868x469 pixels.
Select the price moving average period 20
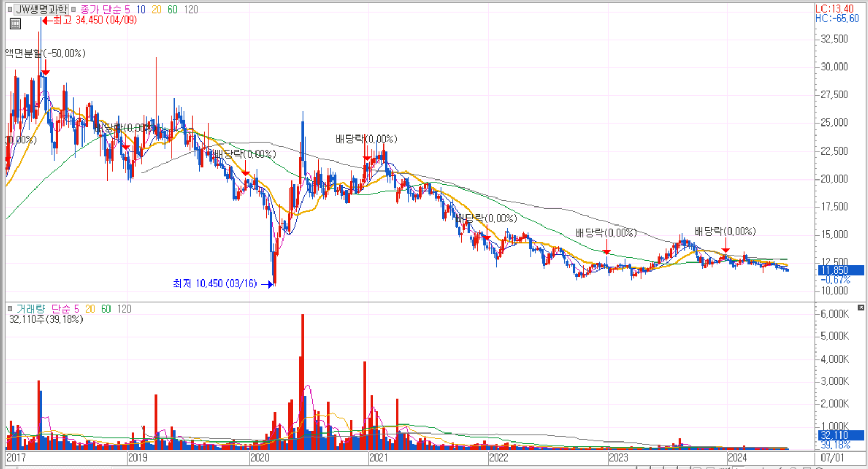(x=157, y=10)
